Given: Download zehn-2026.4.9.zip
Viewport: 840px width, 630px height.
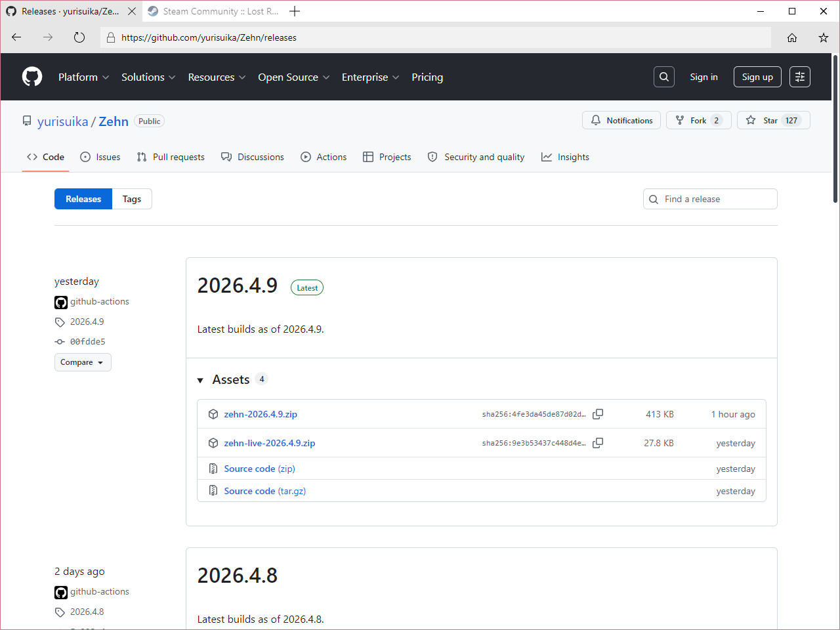Looking at the screenshot, I should click(261, 414).
